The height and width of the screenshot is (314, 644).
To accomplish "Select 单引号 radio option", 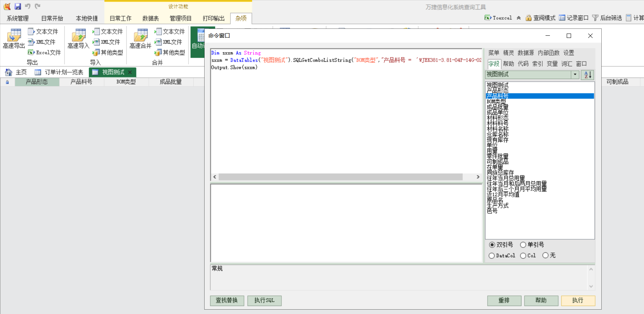I will 532,245.
